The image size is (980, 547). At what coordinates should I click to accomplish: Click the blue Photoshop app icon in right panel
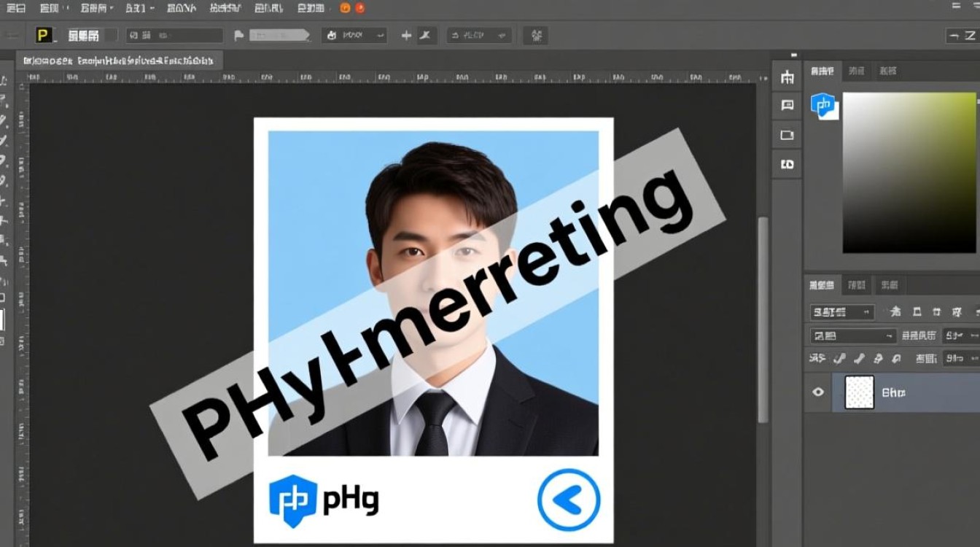[825, 105]
